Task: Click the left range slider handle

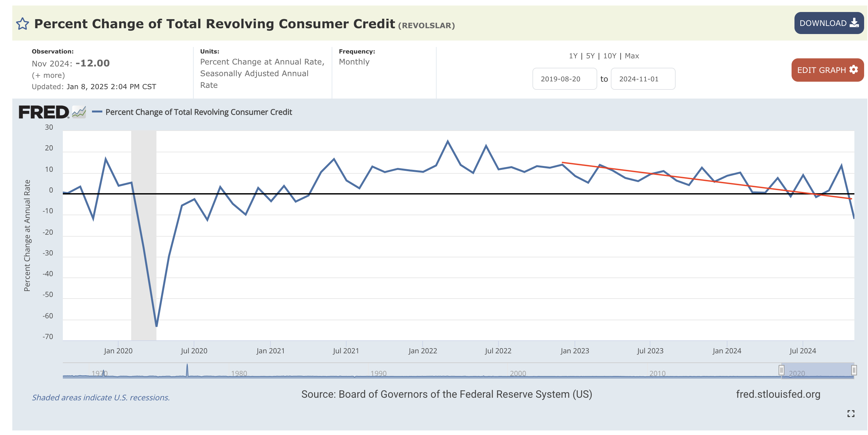Action: [x=781, y=370]
